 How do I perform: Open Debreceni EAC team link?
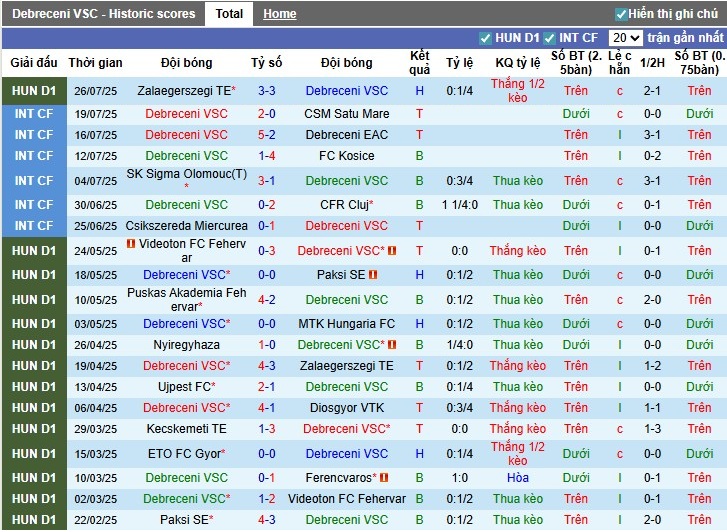pyautogui.click(x=347, y=135)
